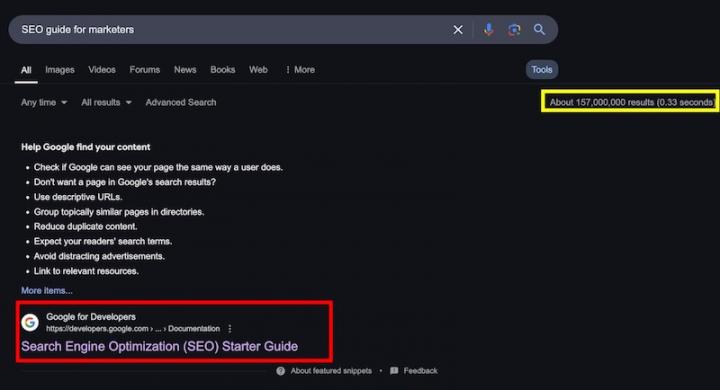Click 'Check if Google can see your page' bullet
The width and height of the screenshot is (720, 390).
coord(158,168)
